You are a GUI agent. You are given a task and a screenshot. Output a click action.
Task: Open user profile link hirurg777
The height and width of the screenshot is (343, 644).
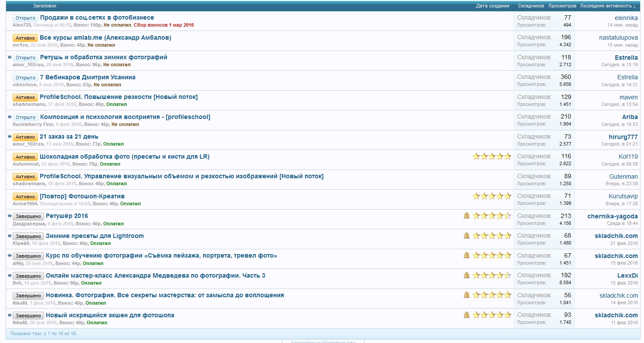tap(623, 137)
